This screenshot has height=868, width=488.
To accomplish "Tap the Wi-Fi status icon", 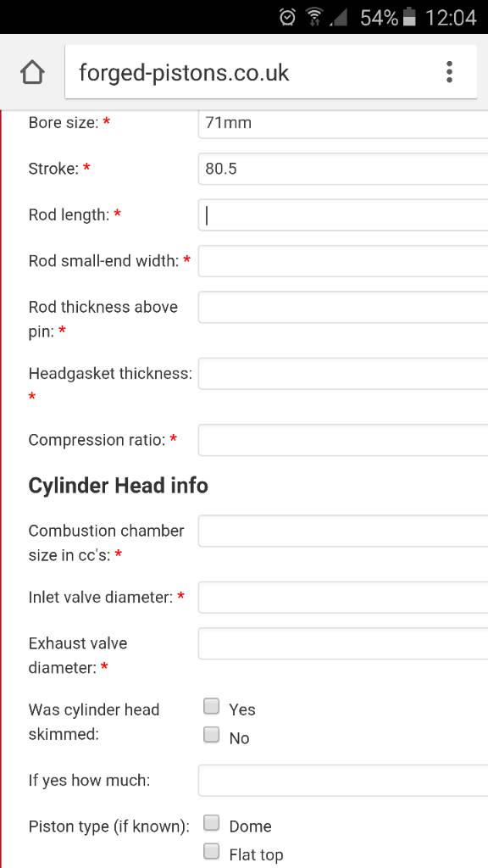I will [x=314, y=17].
